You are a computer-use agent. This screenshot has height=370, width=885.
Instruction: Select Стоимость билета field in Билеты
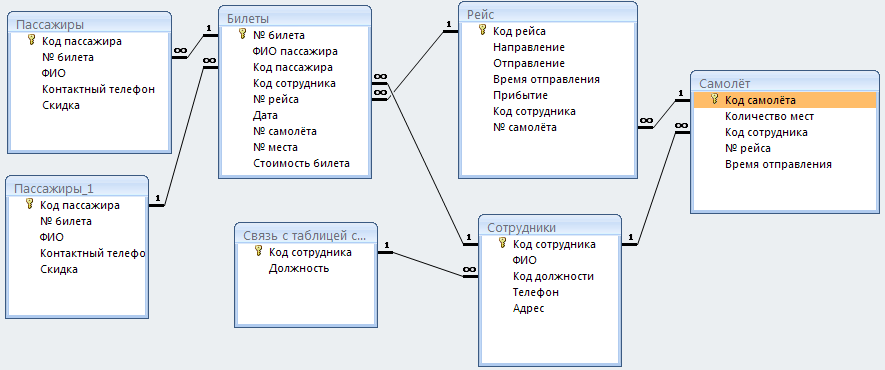301,164
